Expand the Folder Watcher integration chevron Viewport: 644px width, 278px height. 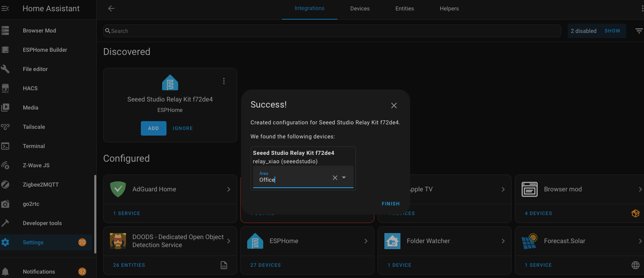pyautogui.click(x=503, y=241)
